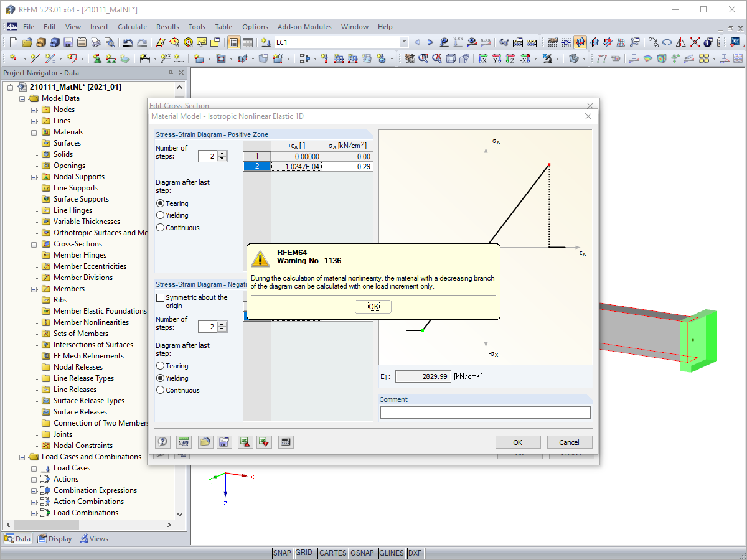Click the Export to Excel icon
Image resolution: width=747 pixels, height=560 pixels.
point(245,442)
